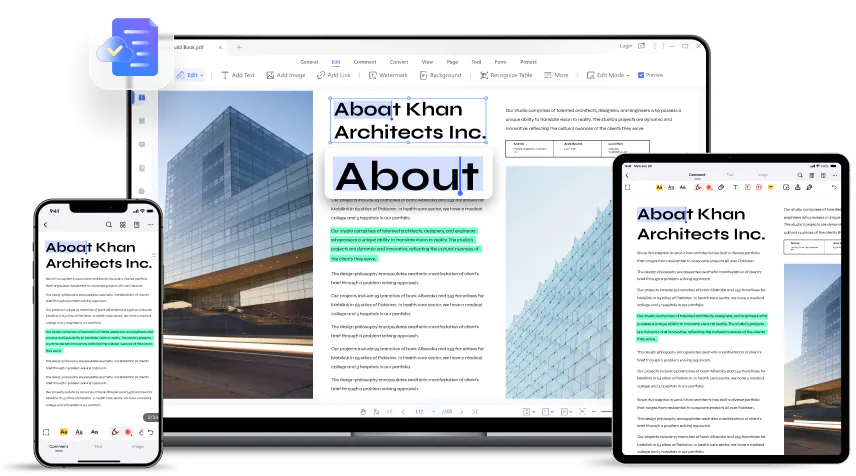The image size is (856, 476).
Task: Switch to the Comment tab on phone
Action: [x=59, y=447]
